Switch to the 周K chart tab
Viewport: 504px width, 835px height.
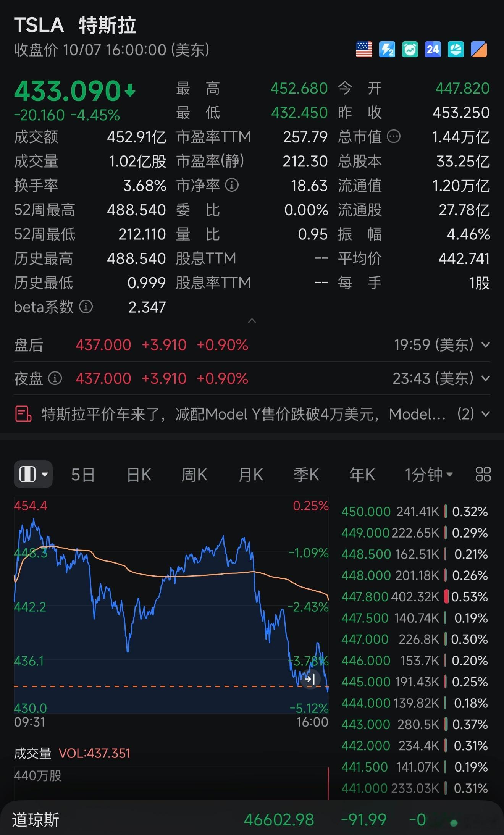pos(194,475)
